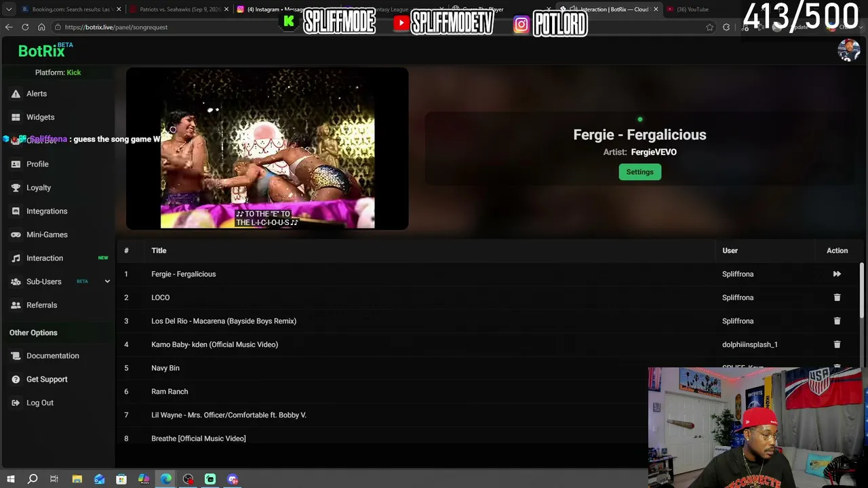Click the green Settings button
This screenshot has width=868, height=488.
click(x=639, y=172)
